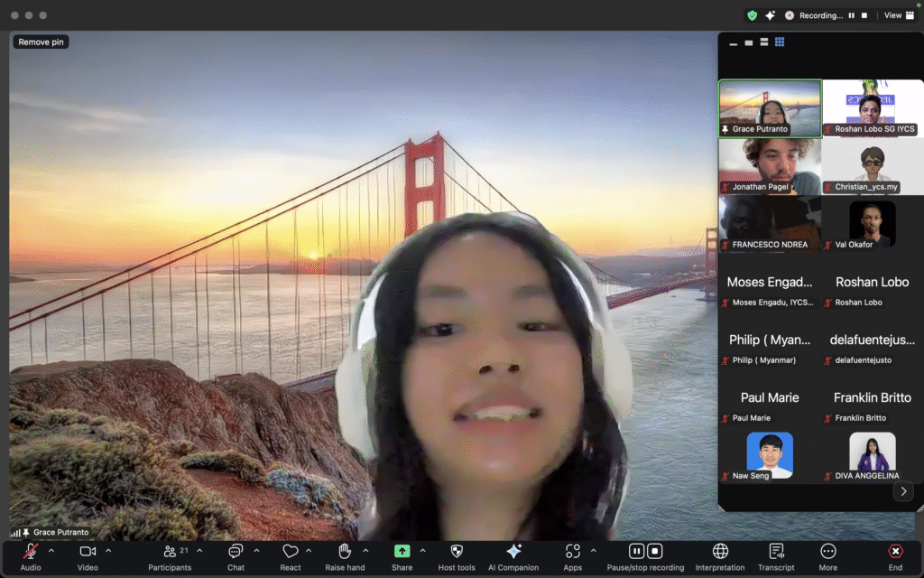
Task: Select Val Okafor's thumbnail
Action: point(873,224)
